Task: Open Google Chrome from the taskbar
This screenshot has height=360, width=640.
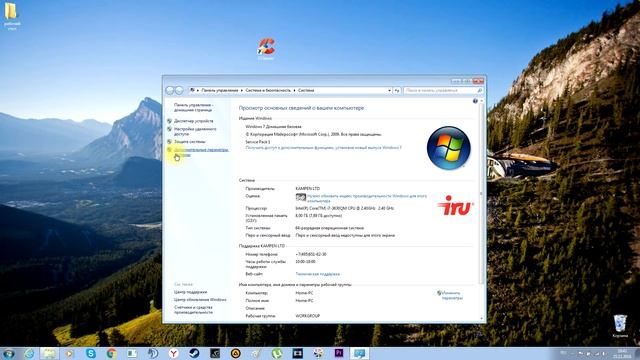Action: coord(111,353)
